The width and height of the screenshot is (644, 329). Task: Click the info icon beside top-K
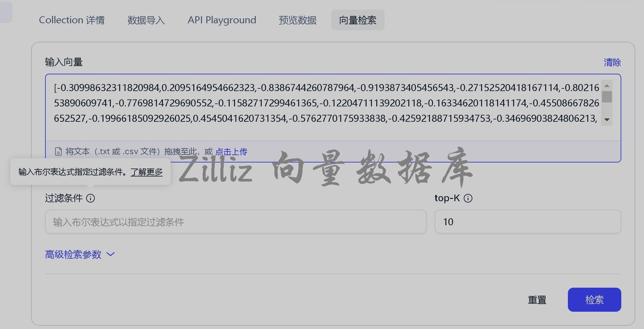click(x=468, y=198)
